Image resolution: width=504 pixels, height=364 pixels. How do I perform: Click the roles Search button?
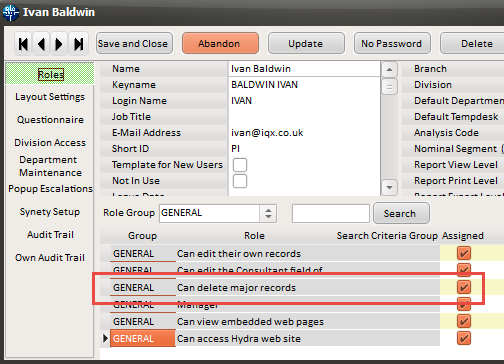401,213
